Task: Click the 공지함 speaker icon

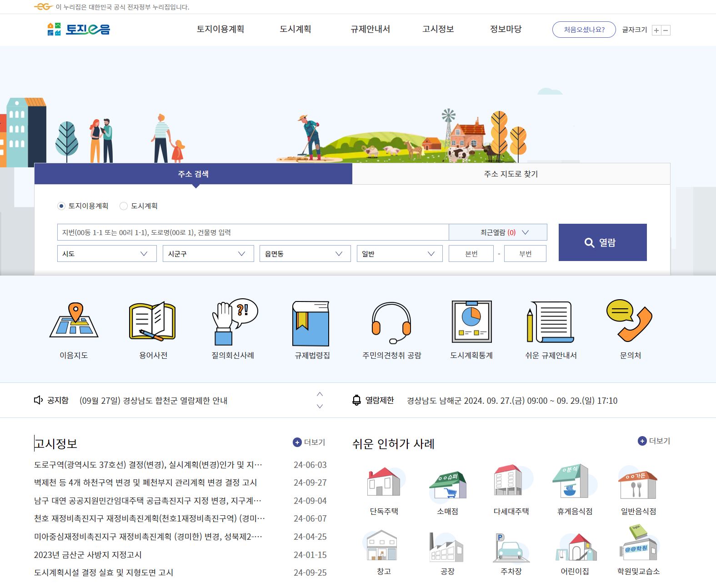Action: click(x=39, y=400)
